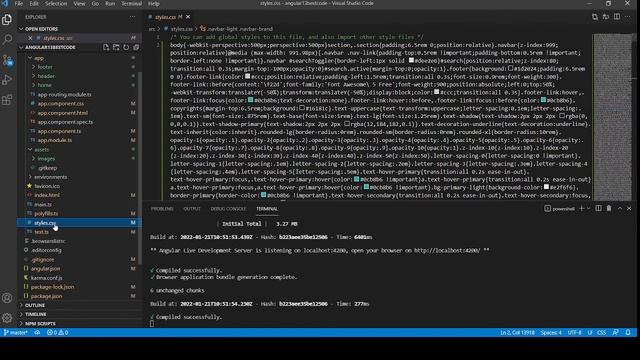
Task: Open the Help menu
Action: tap(153, 3)
